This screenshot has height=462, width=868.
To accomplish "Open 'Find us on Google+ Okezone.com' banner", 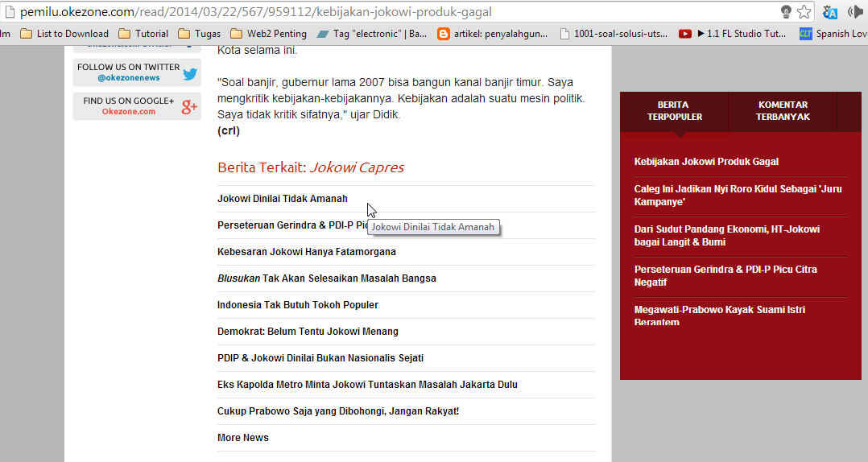I will coord(137,105).
